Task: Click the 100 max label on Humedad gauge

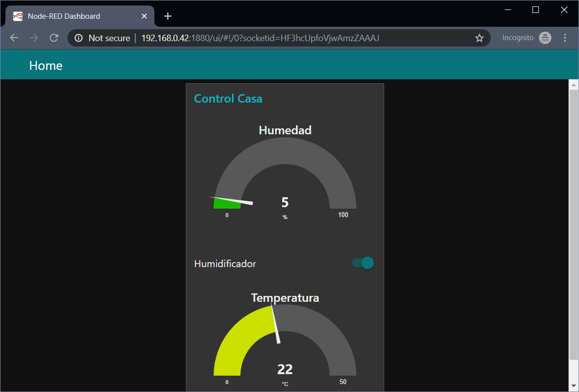Action: coord(343,215)
